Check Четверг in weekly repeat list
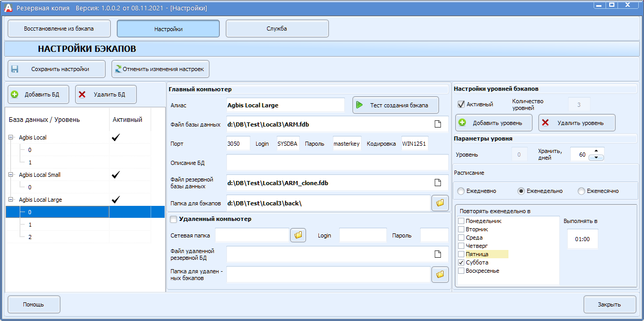This screenshot has width=644, height=321. pos(461,246)
